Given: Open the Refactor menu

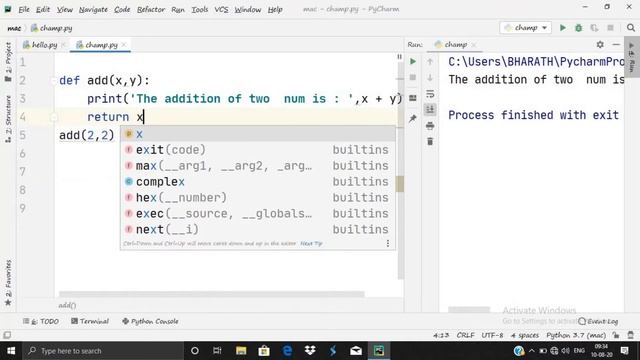Looking at the screenshot, I should (151, 9).
